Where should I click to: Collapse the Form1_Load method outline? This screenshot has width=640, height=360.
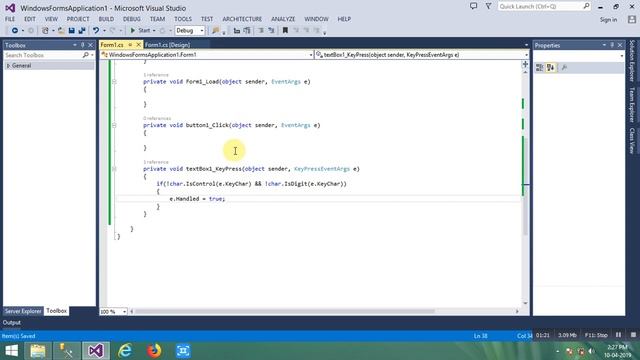point(114,82)
